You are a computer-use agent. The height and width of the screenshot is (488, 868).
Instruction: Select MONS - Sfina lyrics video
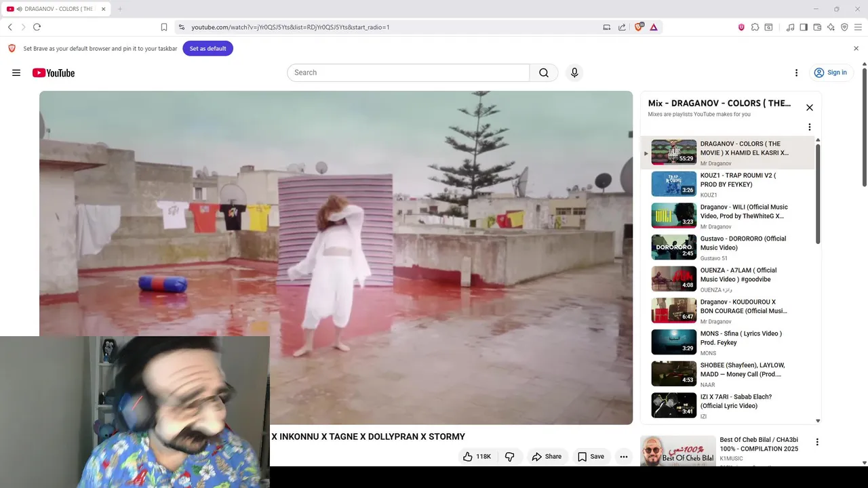727,342
